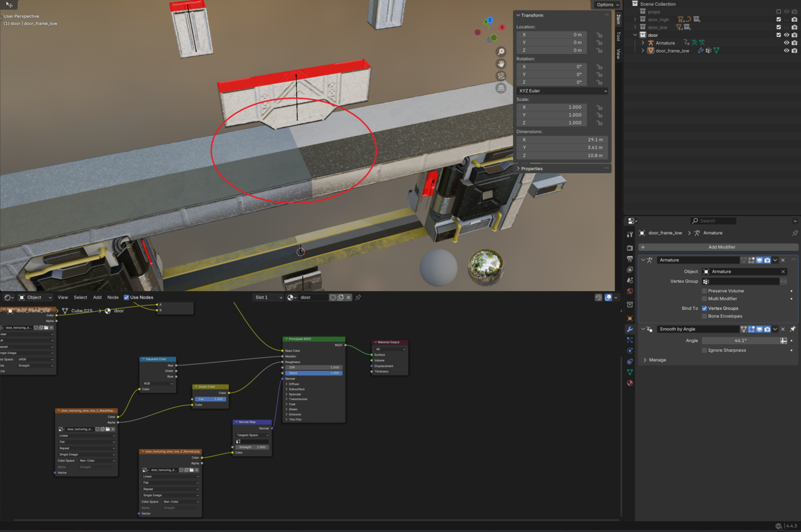This screenshot has width=801, height=532.
Task: Click the Alpha slider on Principled BSDF
Action: click(x=313, y=373)
